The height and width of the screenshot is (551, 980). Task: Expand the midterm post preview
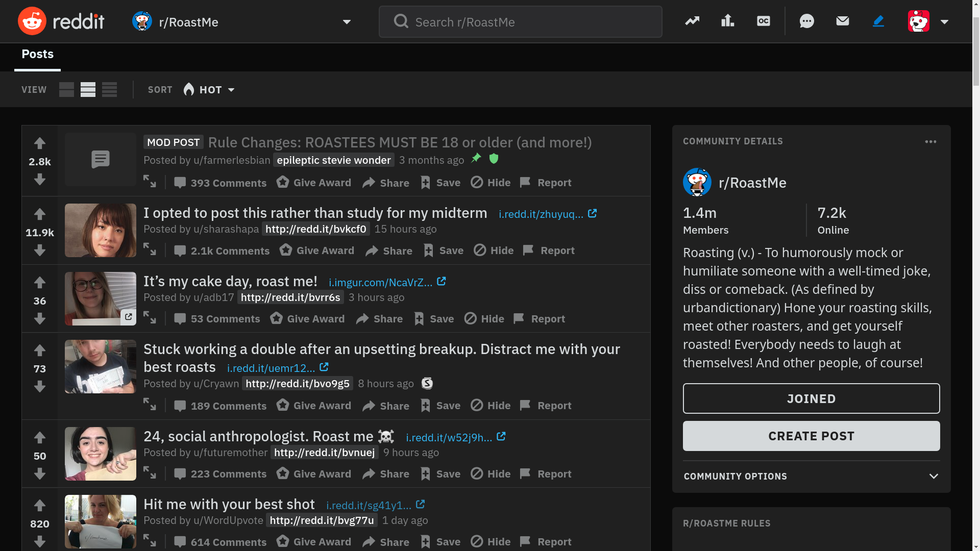[x=150, y=249]
